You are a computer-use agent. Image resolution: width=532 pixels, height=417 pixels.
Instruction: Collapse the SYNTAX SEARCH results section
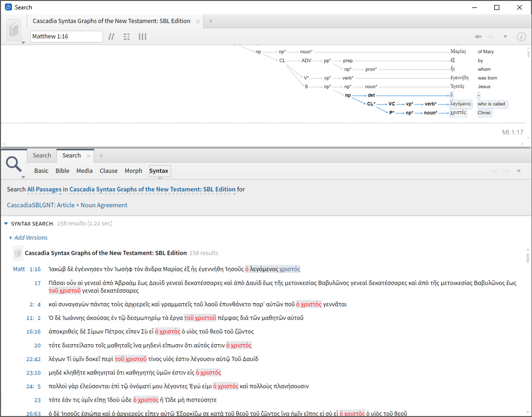point(6,223)
